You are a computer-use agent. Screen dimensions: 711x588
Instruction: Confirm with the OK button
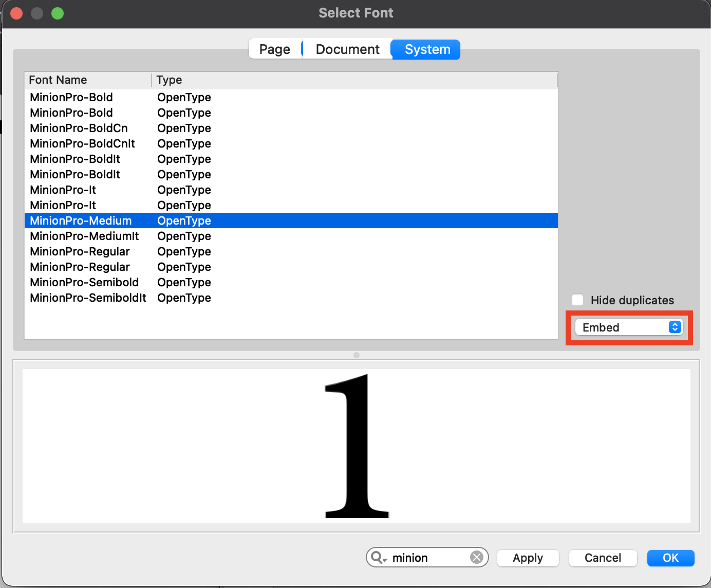(670, 558)
